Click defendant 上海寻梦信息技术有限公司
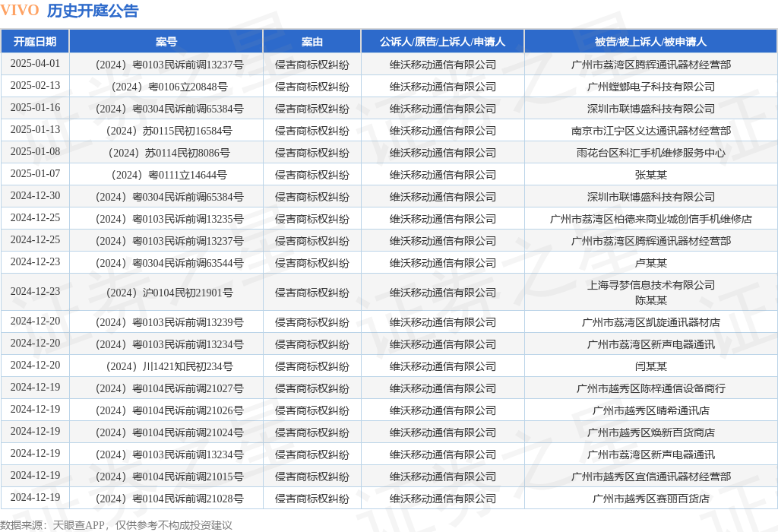Screen dimensions: 778x532 click(x=650, y=285)
